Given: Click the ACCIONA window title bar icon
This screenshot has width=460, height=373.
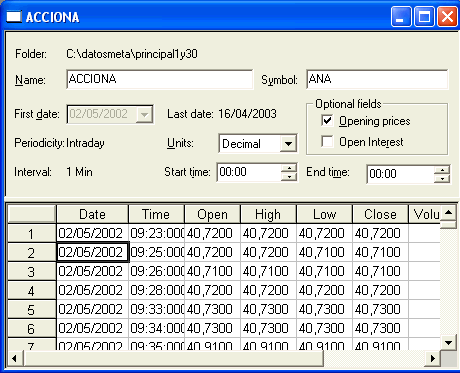Looking at the screenshot, I should [14, 16].
